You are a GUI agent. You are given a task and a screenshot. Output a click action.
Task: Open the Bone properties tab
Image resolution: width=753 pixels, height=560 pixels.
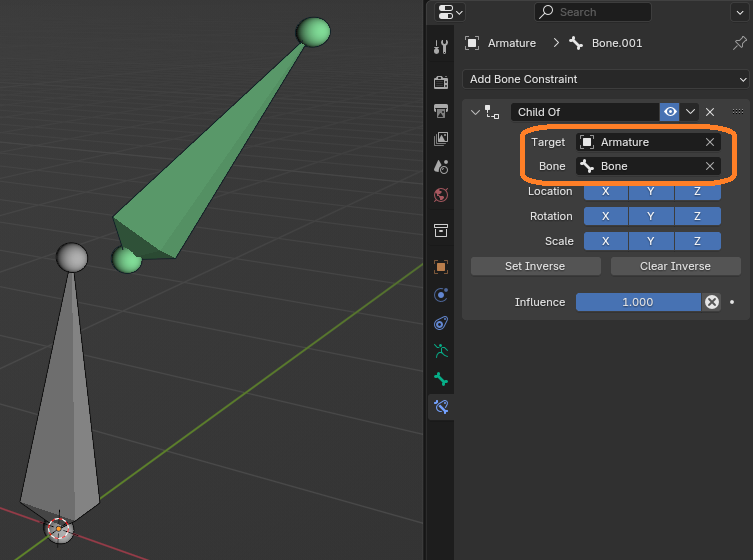click(x=441, y=379)
